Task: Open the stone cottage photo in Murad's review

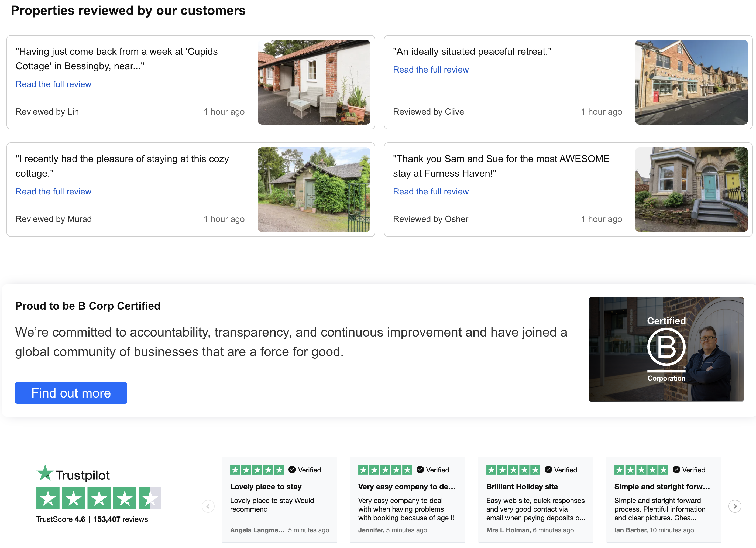Action: (314, 189)
